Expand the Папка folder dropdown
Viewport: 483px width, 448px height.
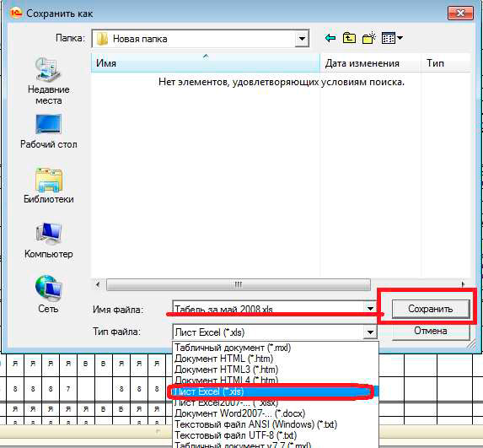coord(302,39)
